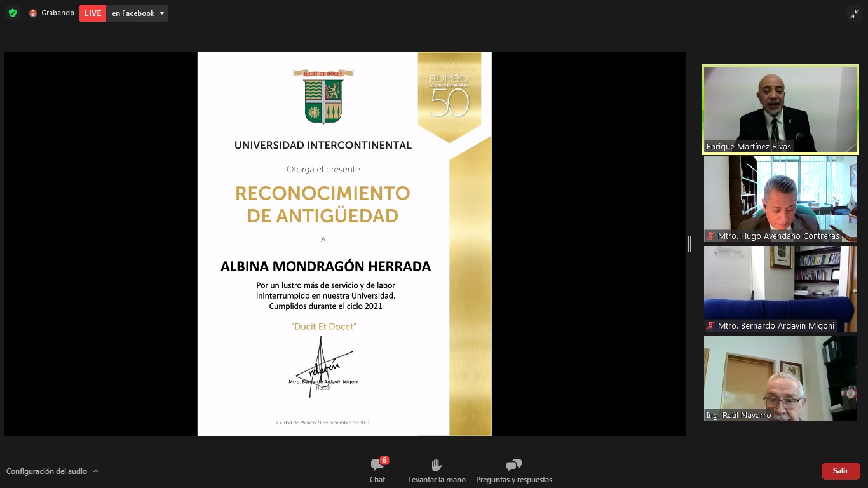Click the Rumbo 50 gold ribbon emblem
Image resolution: width=868 pixels, height=488 pixels.
pos(449,97)
